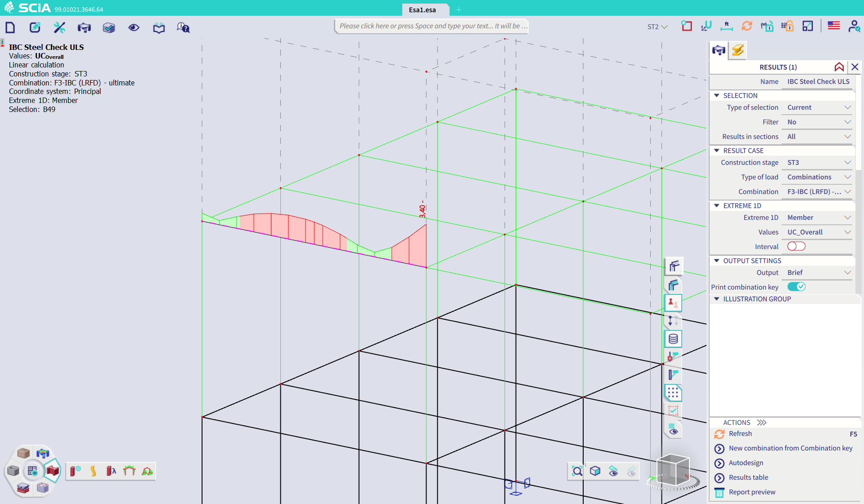Click the dotted grid icon on right toolbar
The height and width of the screenshot is (504, 864).
[x=673, y=392]
